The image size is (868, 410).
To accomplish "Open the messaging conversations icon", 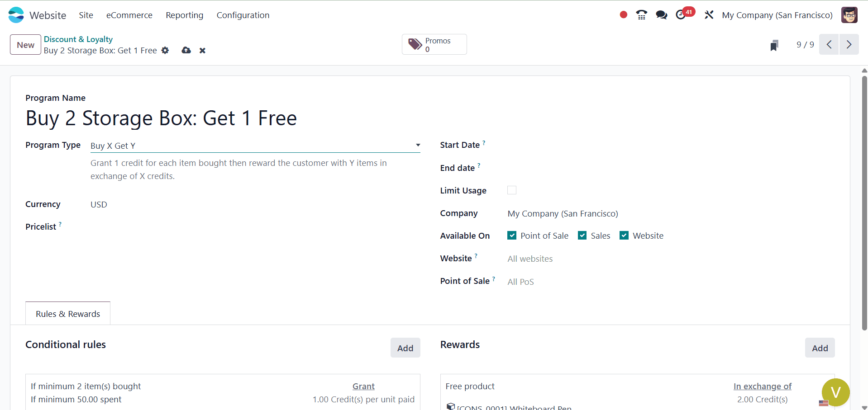I will (661, 14).
